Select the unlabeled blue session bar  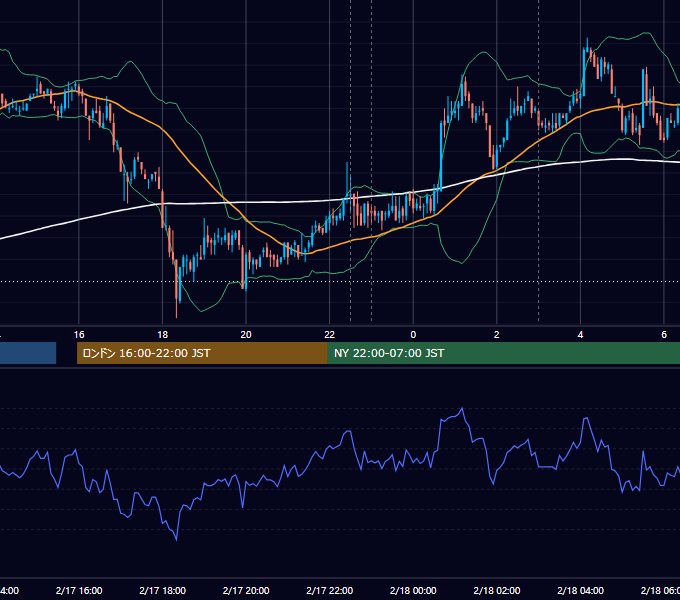pos(28,353)
